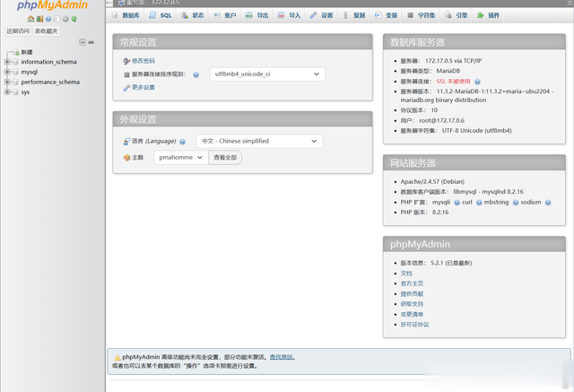574x392 pixels.
Task: Click the log out door icon
Action: [x=39, y=19]
